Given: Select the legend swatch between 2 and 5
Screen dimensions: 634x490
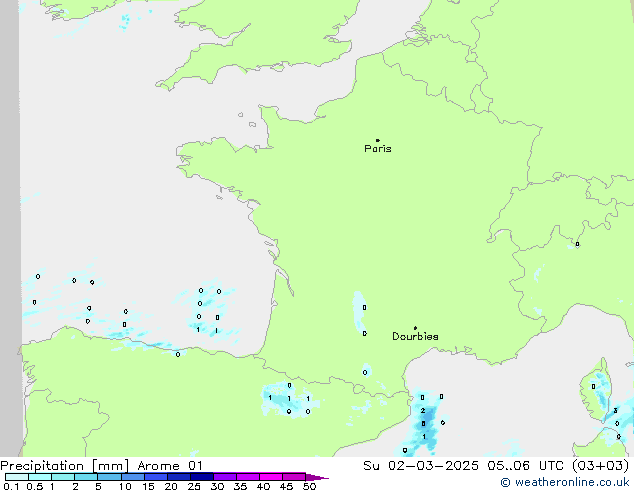Looking at the screenshot, I should click(x=86, y=477).
